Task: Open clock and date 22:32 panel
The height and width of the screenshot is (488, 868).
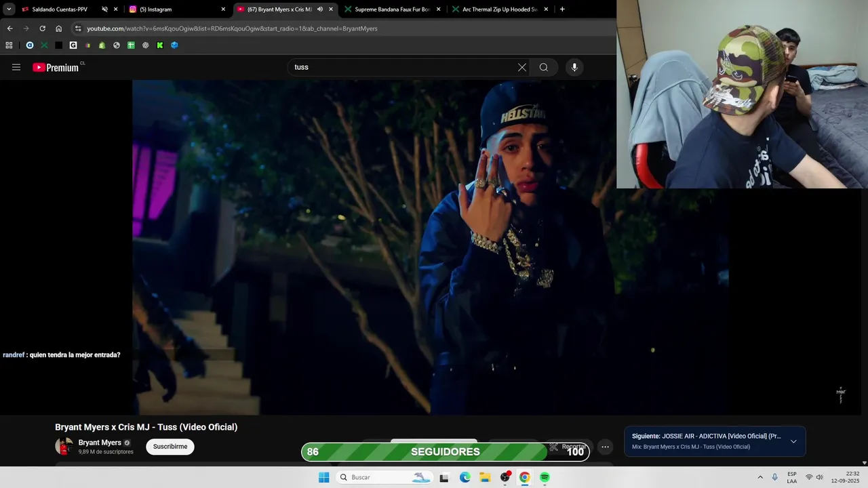Action: coord(846,477)
